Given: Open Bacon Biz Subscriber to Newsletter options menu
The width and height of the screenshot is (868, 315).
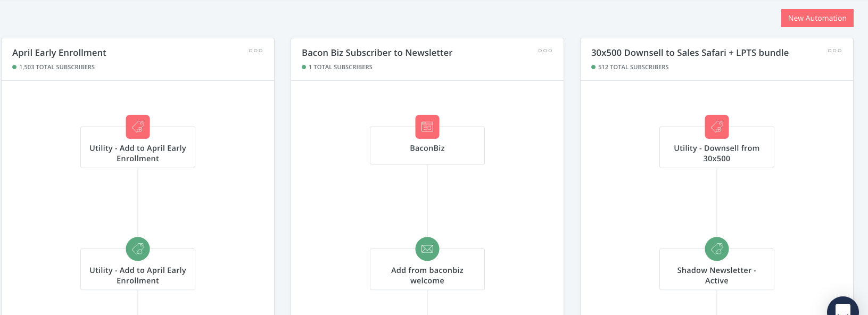Looking at the screenshot, I should (x=545, y=51).
